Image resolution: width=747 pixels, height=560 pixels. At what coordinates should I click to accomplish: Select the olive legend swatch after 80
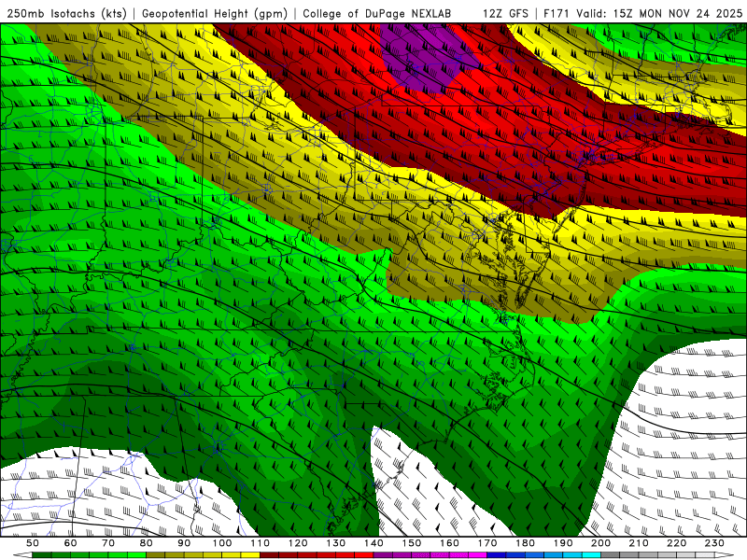(x=156, y=555)
